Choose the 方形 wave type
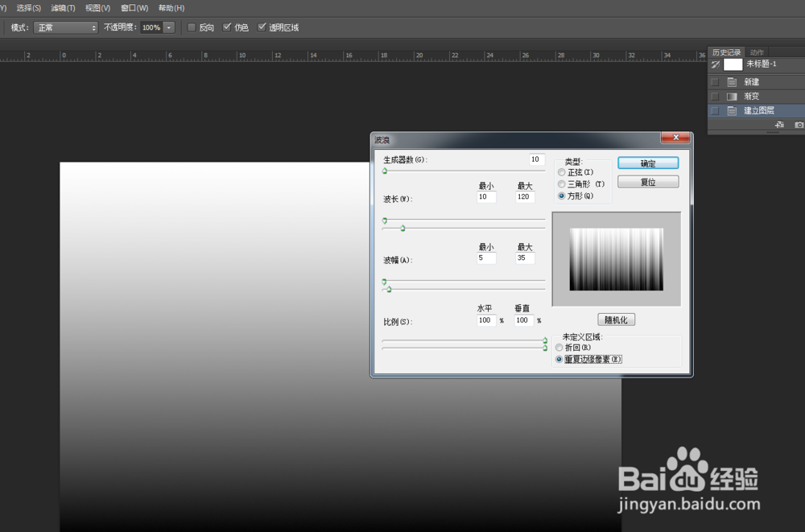This screenshot has width=805, height=532. click(x=562, y=196)
